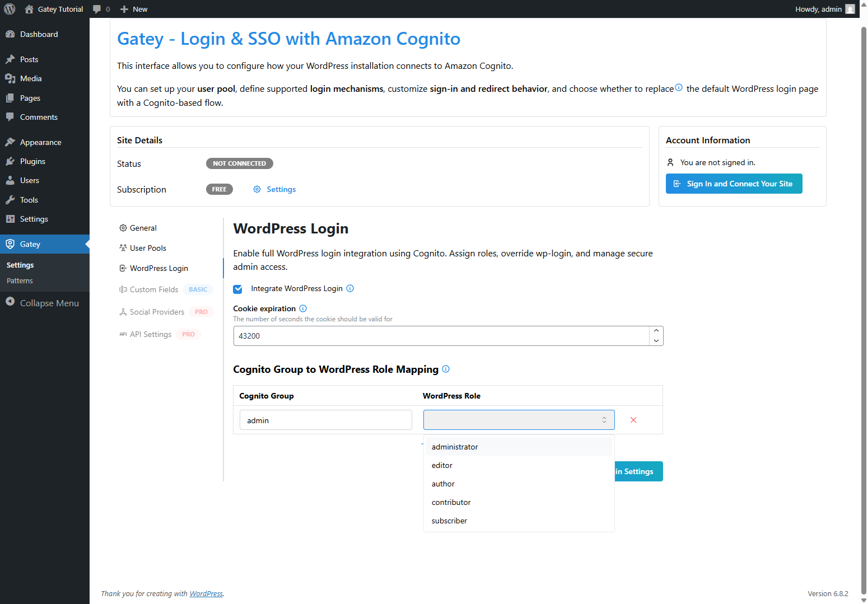This screenshot has height=604, width=868.
Task: Click info icon beside Integrate WordPress Login
Action: click(x=350, y=288)
